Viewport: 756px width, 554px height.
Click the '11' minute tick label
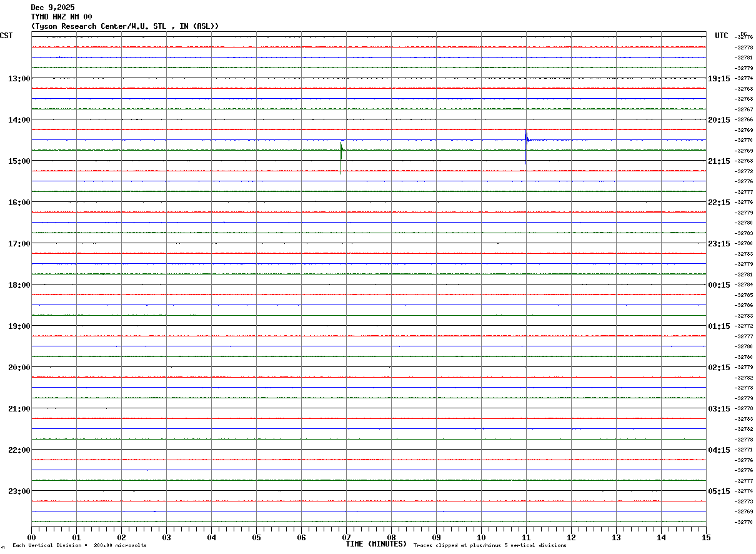tap(526, 537)
